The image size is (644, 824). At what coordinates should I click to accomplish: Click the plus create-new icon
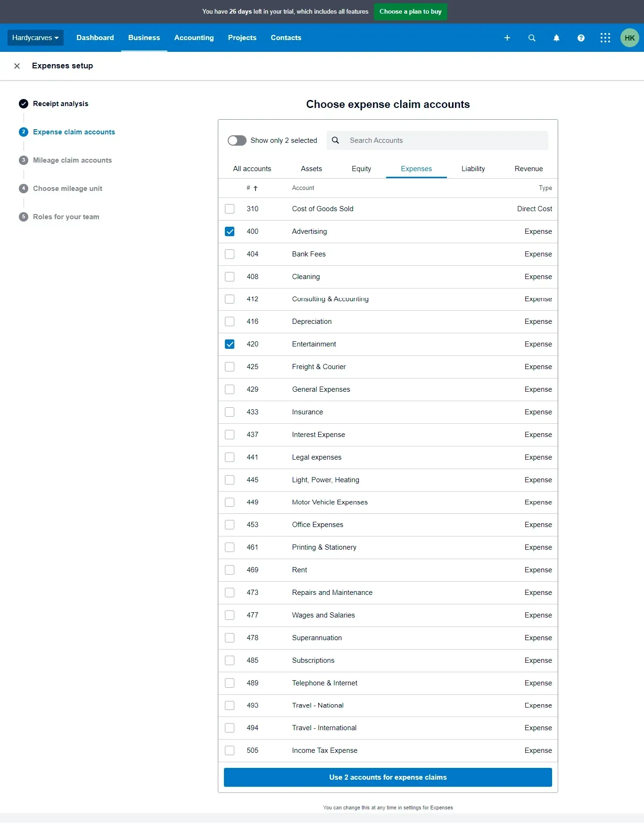tap(507, 38)
